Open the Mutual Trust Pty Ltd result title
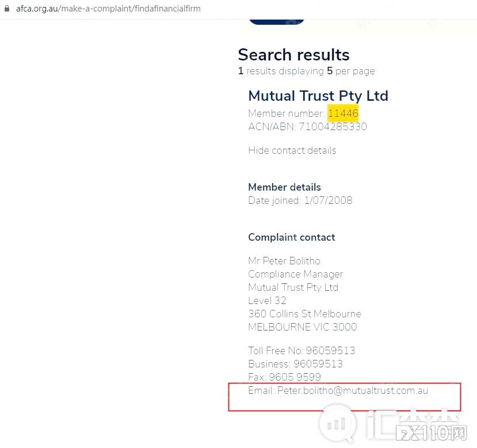This screenshot has width=477, height=448. point(318,96)
